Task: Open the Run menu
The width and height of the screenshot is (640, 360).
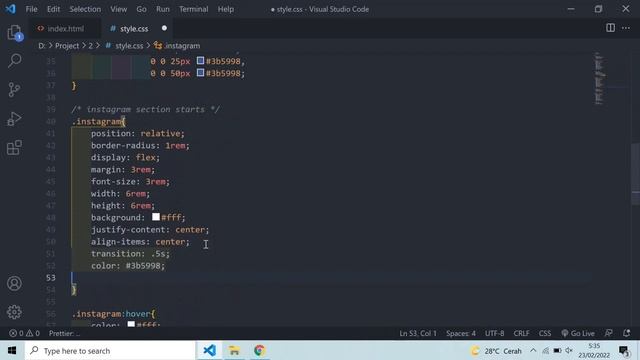Action: click(x=163, y=9)
